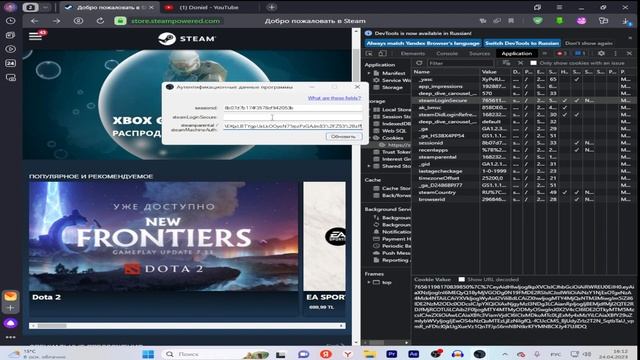The height and width of the screenshot is (360, 640).
Task: Click the steamparental / steamMachineAuth input field
Action: [293, 127]
